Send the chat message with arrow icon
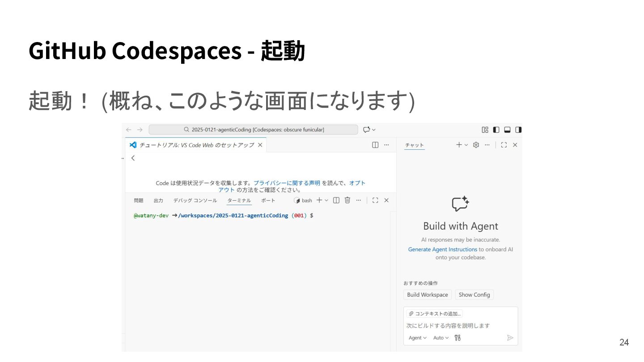This screenshot has width=644, height=362. [510, 338]
